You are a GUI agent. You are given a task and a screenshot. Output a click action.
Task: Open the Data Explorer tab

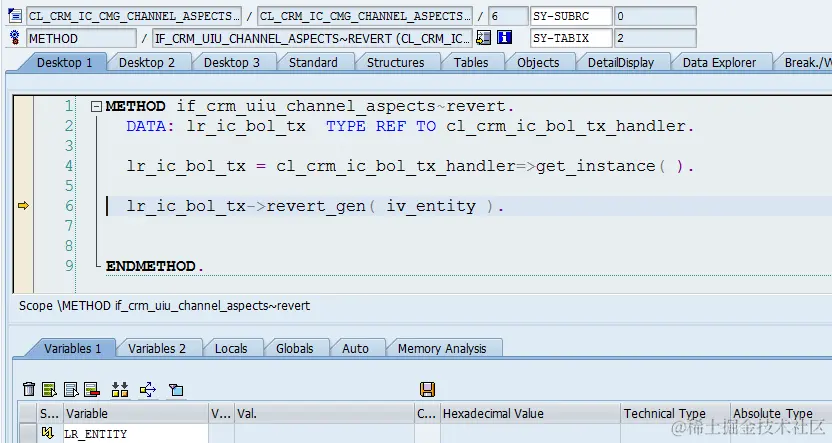[719, 63]
